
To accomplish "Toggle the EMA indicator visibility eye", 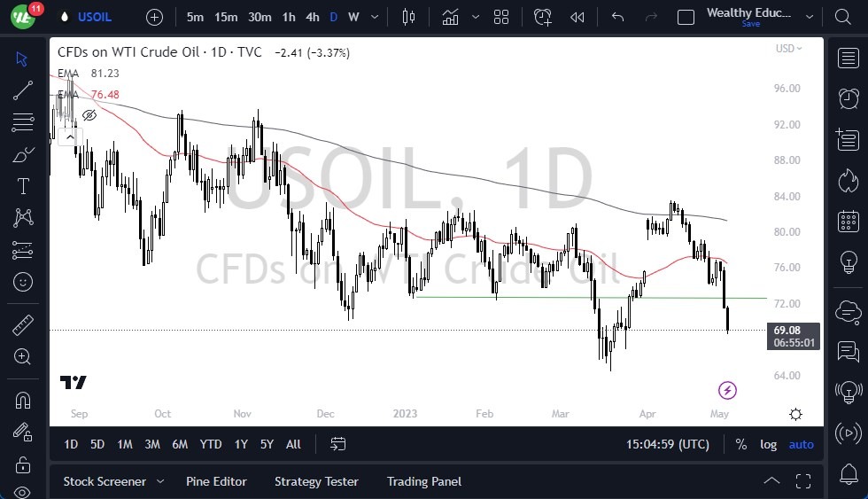I will pyautogui.click(x=89, y=115).
